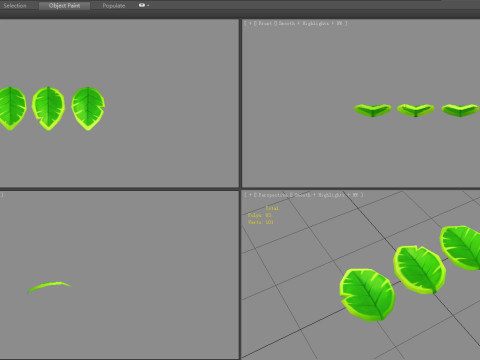
Task: Click the Verts count statistics line
Action: 260,222
